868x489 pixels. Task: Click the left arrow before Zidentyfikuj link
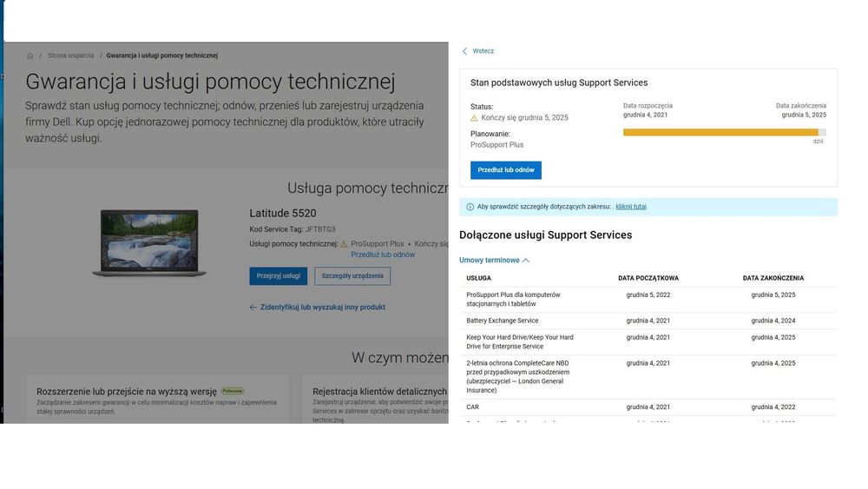[x=253, y=307]
